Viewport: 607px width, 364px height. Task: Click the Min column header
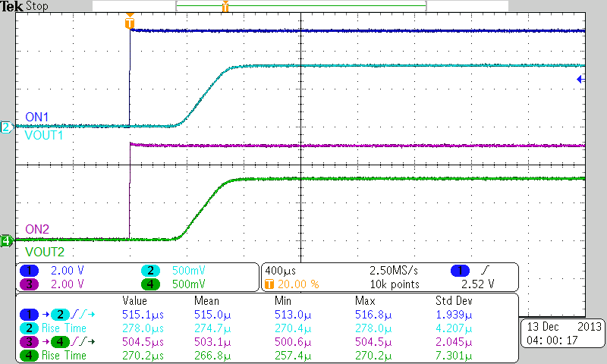point(283,300)
